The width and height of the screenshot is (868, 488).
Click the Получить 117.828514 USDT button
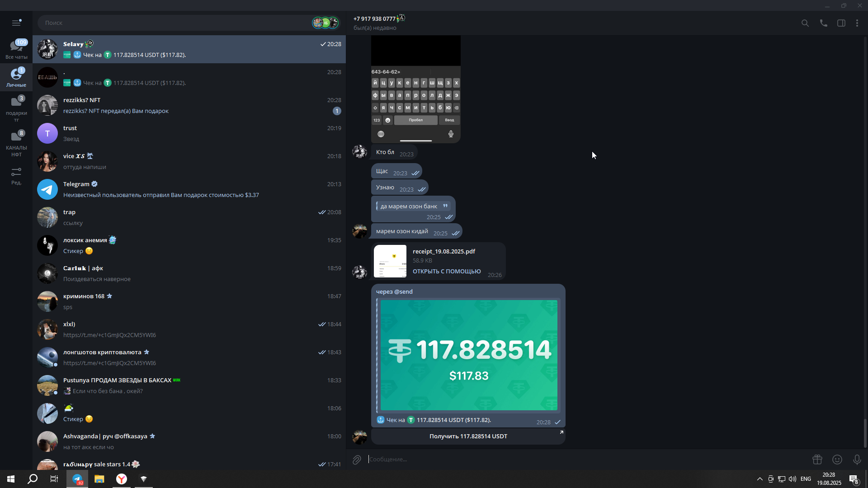click(x=468, y=436)
